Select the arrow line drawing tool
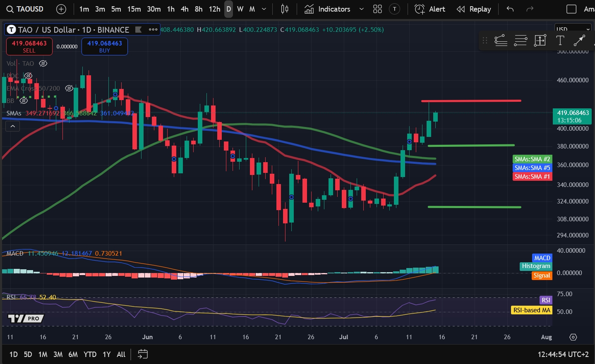Viewport: 595px width, 364px height. tap(579, 40)
